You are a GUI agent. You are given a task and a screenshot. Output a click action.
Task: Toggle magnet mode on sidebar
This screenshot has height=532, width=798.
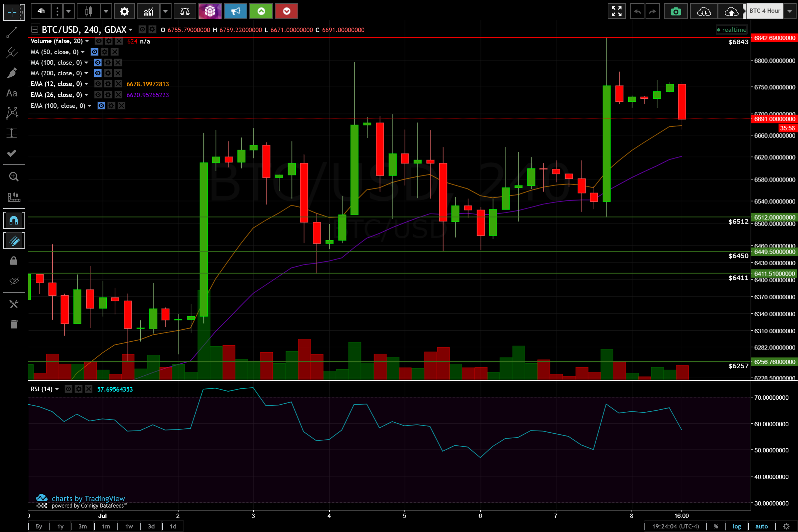(x=14, y=221)
